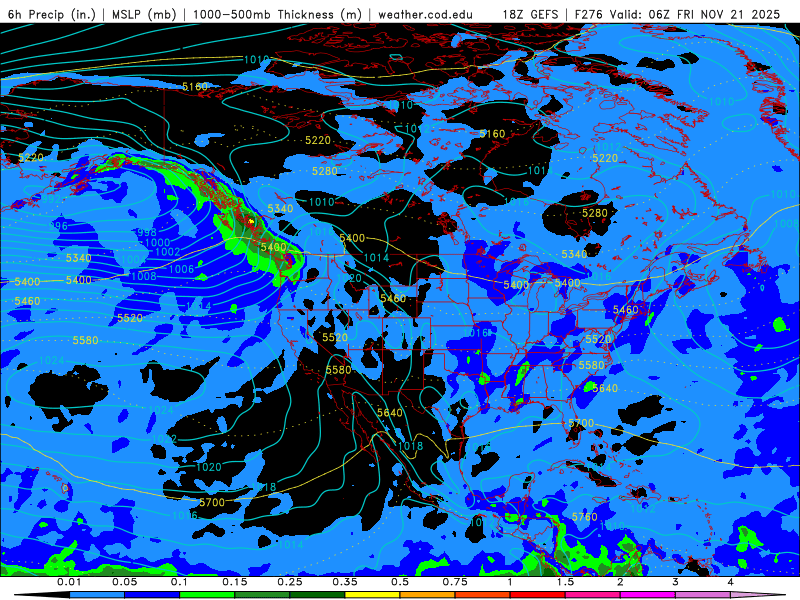The width and height of the screenshot is (800, 600).
Task: Click the orange 0.5 legend swatch
Action: tap(428, 595)
